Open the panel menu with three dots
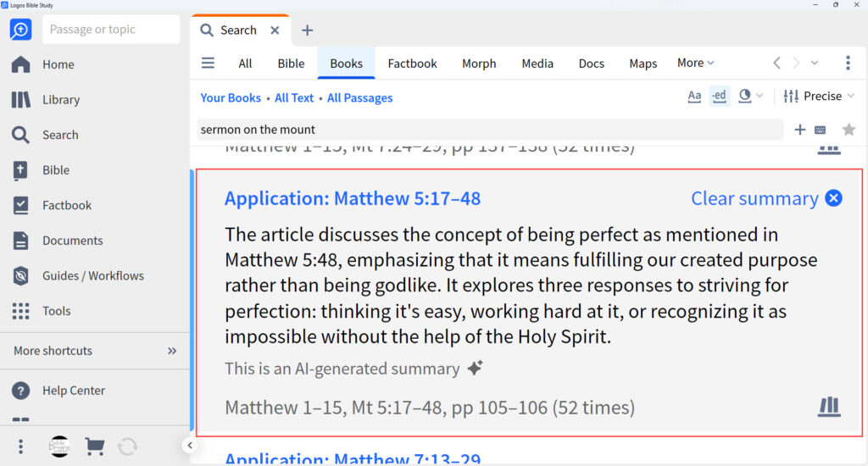The width and height of the screenshot is (868, 466). coord(848,63)
